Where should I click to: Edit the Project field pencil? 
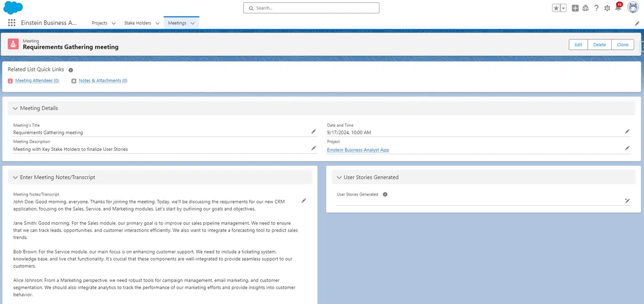click(x=627, y=148)
